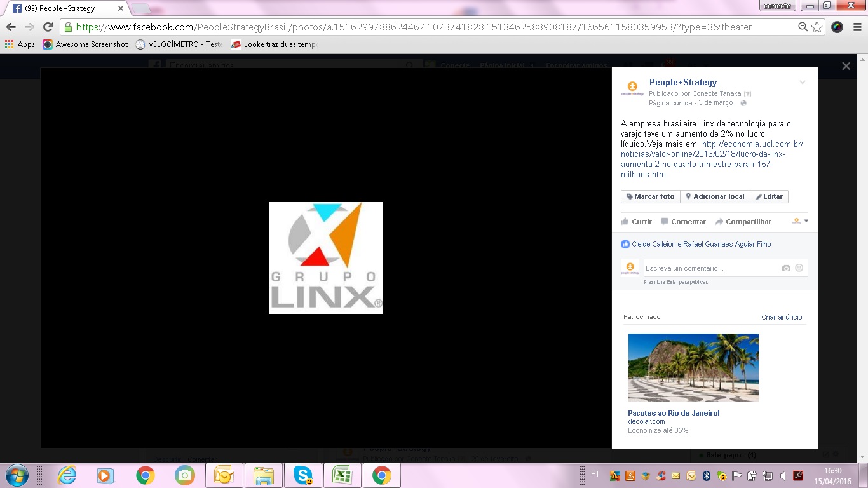Click the Action Center flag icon
Screen dimensions: 868x488
tap(737, 475)
